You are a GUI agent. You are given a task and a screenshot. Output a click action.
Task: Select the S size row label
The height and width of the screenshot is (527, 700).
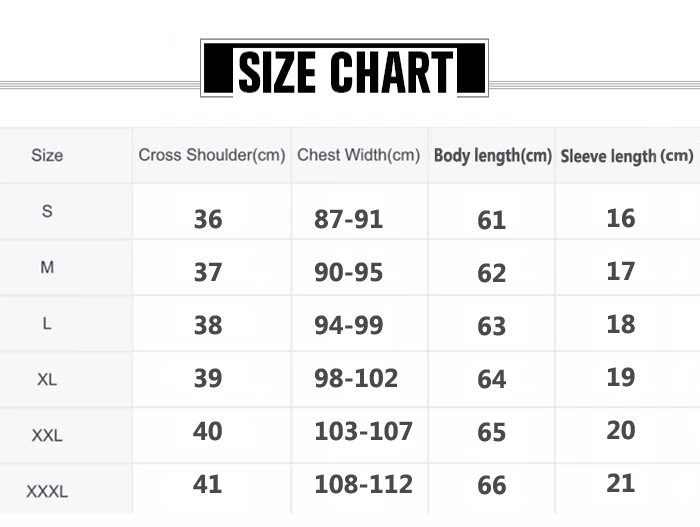coord(47,211)
